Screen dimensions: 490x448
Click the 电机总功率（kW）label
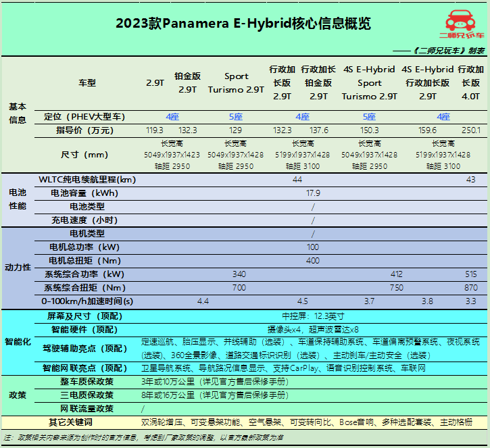pyautogui.click(x=84, y=247)
